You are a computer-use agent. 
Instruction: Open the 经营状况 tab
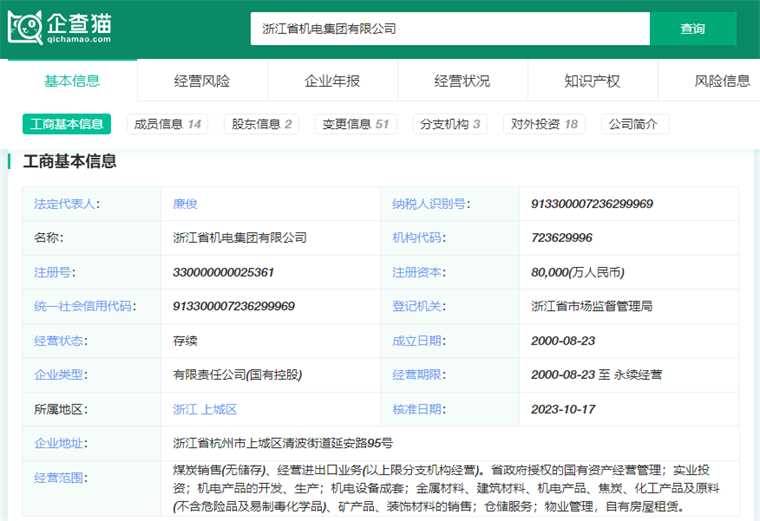click(462, 80)
